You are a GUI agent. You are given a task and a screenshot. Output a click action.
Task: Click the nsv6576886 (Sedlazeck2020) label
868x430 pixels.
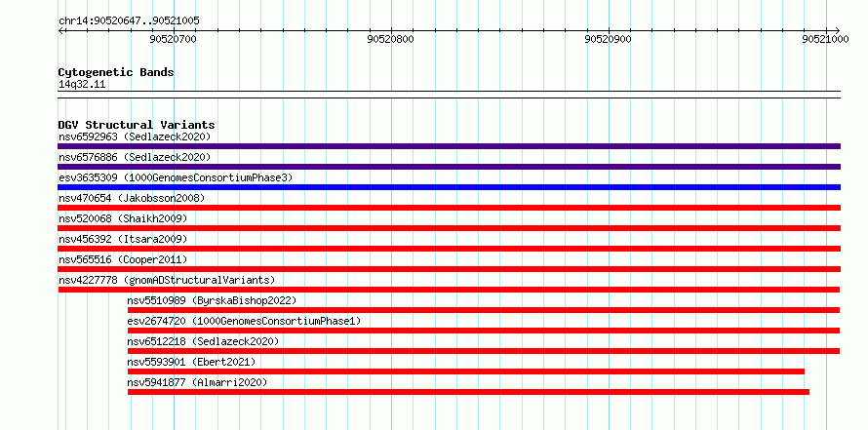(x=135, y=157)
